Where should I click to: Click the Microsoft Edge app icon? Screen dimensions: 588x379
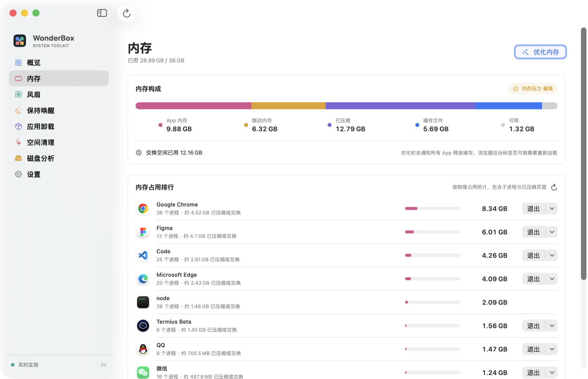coord(143,279)
